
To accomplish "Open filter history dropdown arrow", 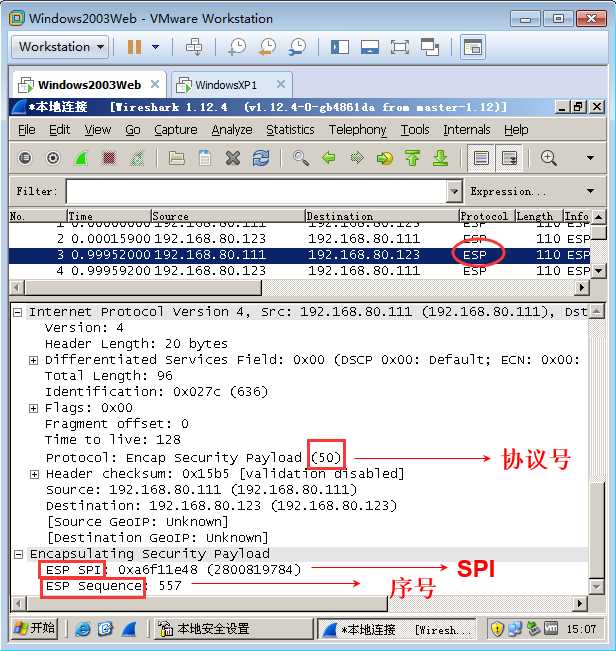I will pyautogui.click(x=455, y=191).
